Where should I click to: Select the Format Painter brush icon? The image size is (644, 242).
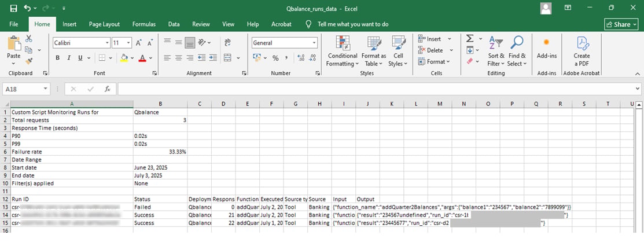coord(29,61)
